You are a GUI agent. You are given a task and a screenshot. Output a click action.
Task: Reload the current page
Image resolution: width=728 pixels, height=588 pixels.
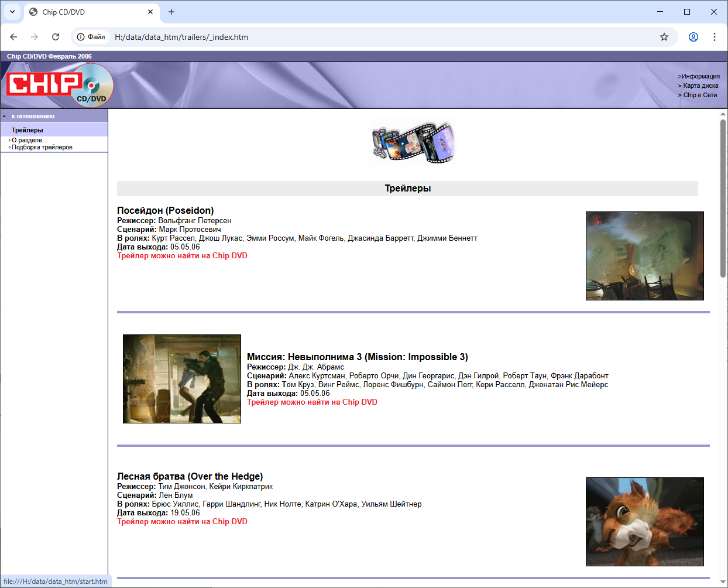56,37
